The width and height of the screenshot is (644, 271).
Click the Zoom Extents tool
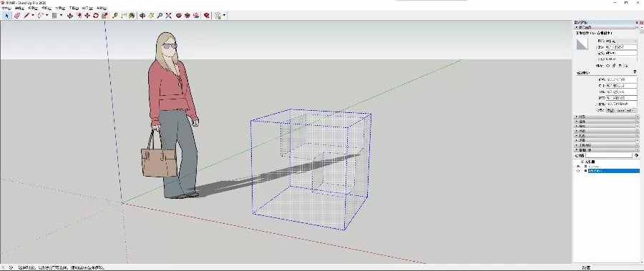point(168,16)
